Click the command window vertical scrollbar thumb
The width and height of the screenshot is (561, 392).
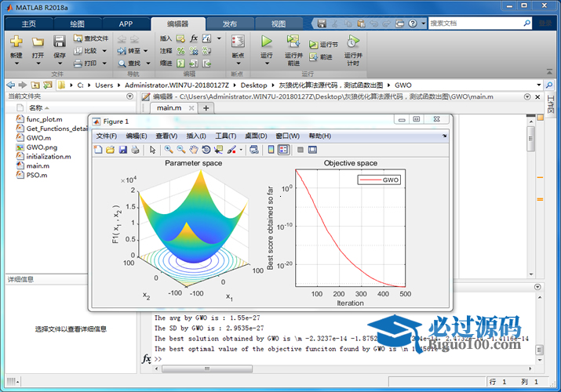pos(539,350)
